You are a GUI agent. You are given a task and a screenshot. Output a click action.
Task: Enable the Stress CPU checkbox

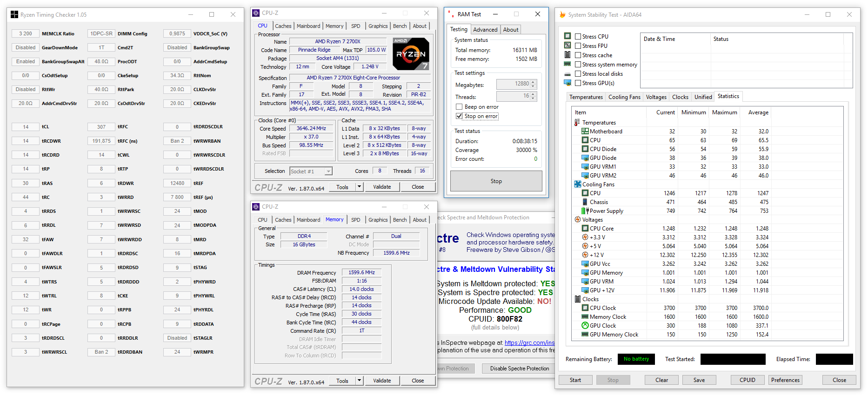click(x=578, y=37)
